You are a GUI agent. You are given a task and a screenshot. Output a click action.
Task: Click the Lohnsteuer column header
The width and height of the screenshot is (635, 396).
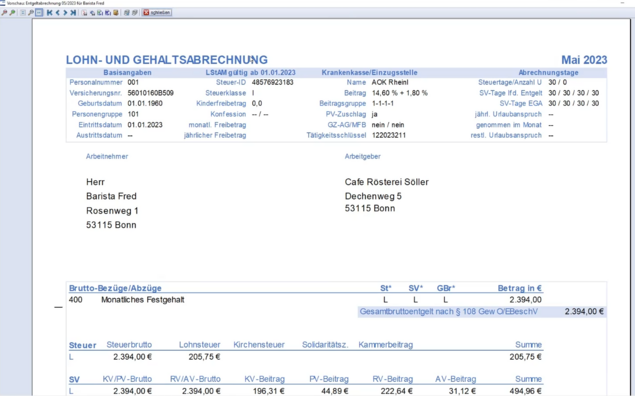[200, 345]
